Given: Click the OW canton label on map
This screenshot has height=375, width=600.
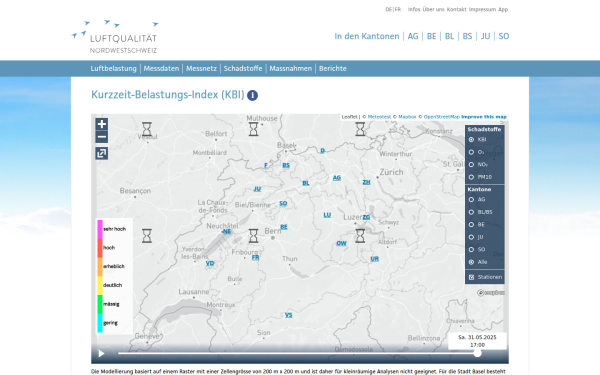Looking at the screenshot, I should pyautogui.click(x=341, y=243).
